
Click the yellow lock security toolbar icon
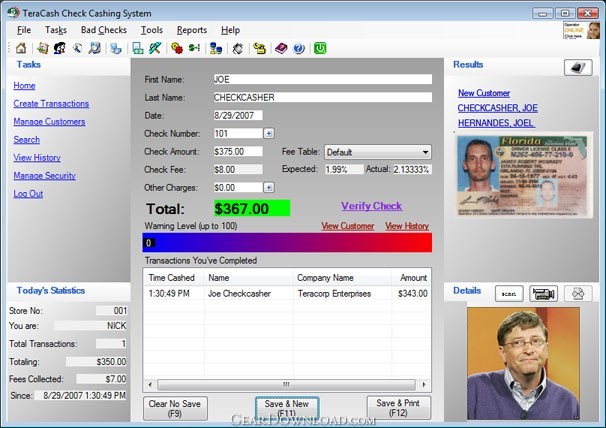[259, 48]
